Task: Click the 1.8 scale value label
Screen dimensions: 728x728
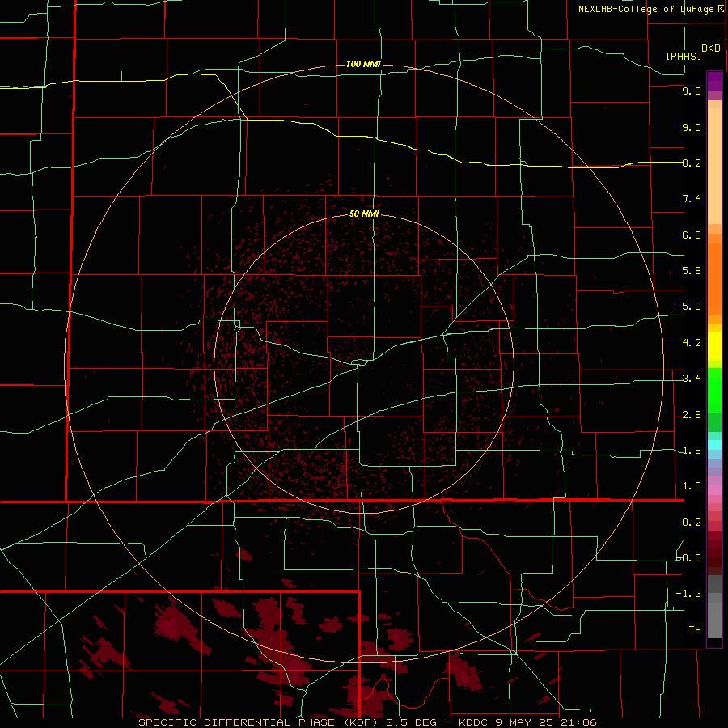Action: point(692,451)
